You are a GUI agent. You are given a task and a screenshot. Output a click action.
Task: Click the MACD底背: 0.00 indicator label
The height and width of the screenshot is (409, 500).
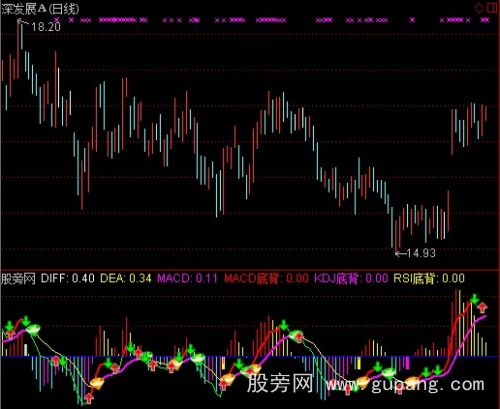[266, 278]
